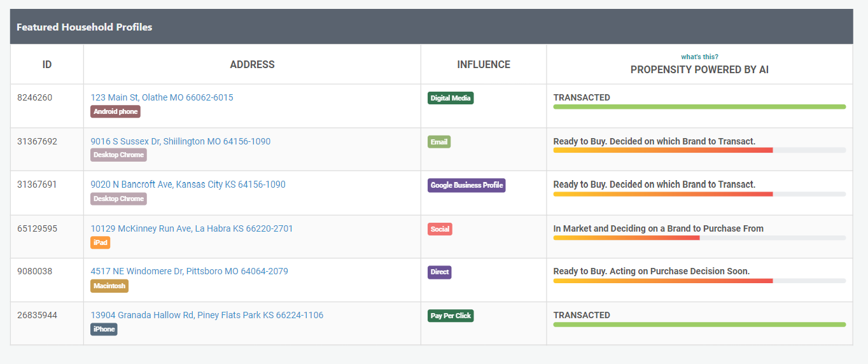Image resolution: width=868 pixels, height=364 pixels.
Task: Select the Macintosh device badge
Action: click(109, 286)
